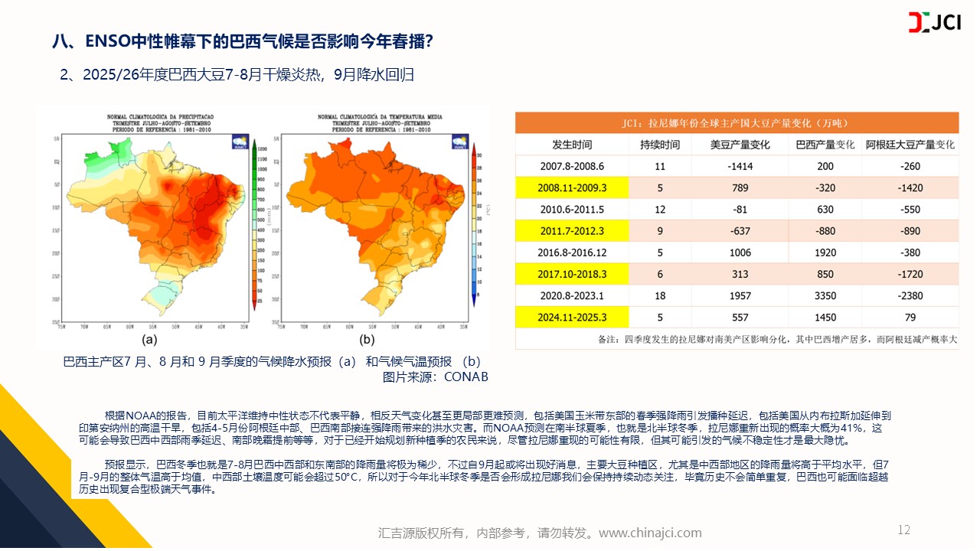Select the yellow 2008.11-2009.3 table cell
The width and height of the screenshot is (980, 551).
coord(572,187)
